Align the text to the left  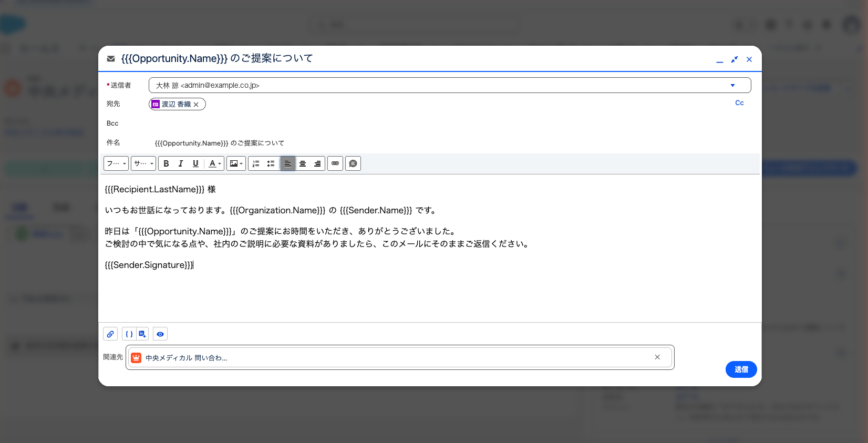click(287, 163)
